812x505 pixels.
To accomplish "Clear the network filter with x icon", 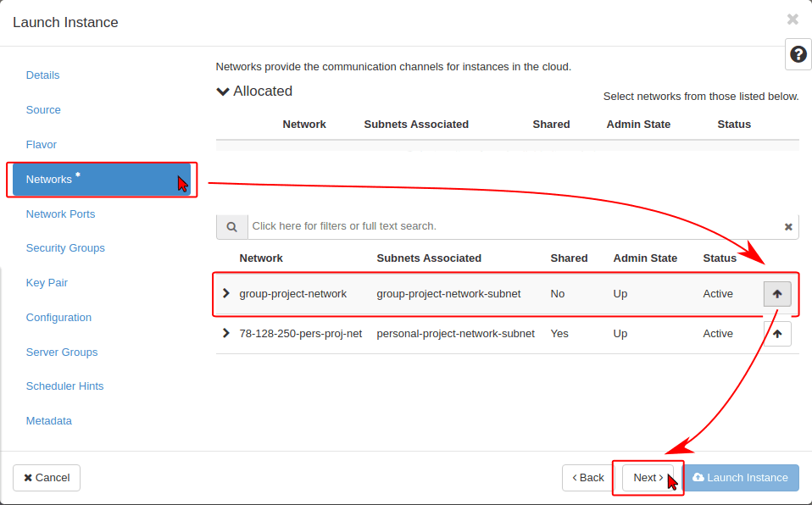I will pyautogui.click(x=788, y=227).
